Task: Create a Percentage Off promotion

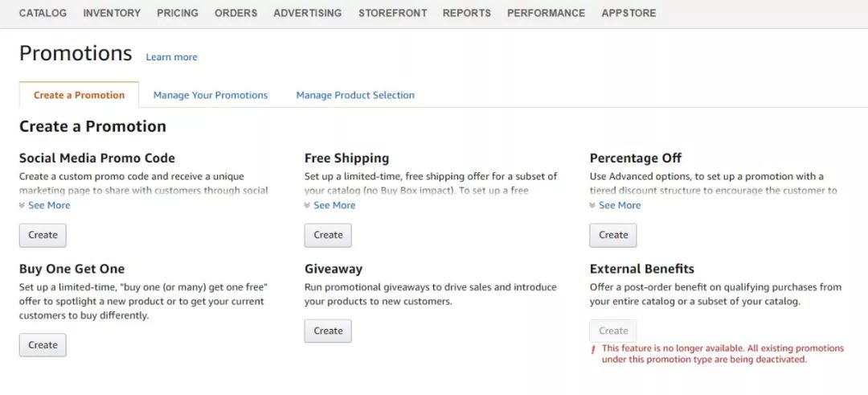Action: tap(613, 235)
